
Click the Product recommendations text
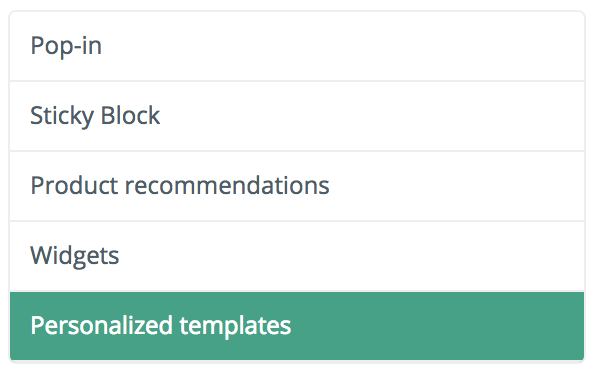[x=180, y=186]
